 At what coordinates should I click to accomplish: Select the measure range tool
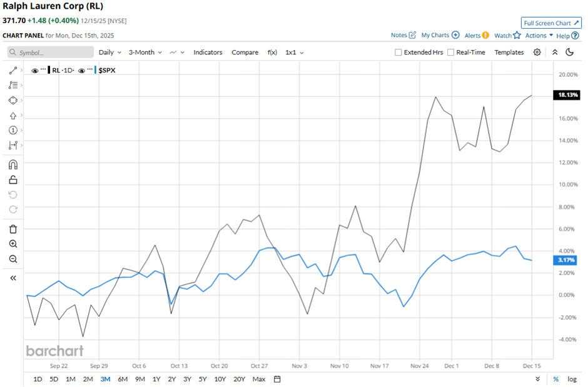click(x=13, y=145)
